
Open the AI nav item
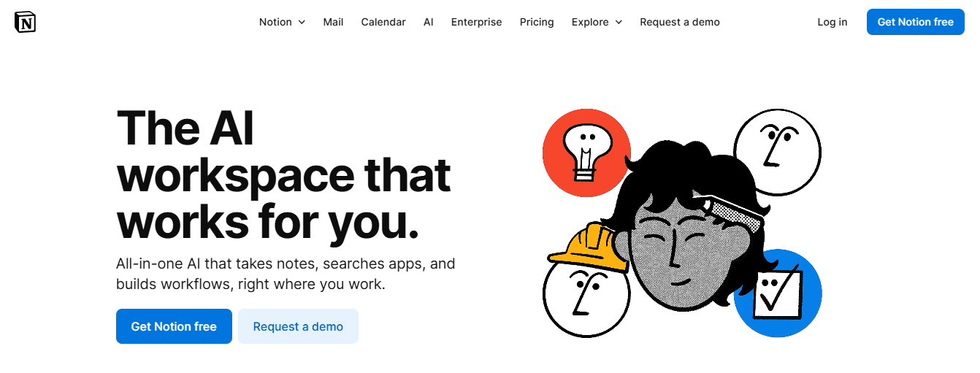(429, 22)
